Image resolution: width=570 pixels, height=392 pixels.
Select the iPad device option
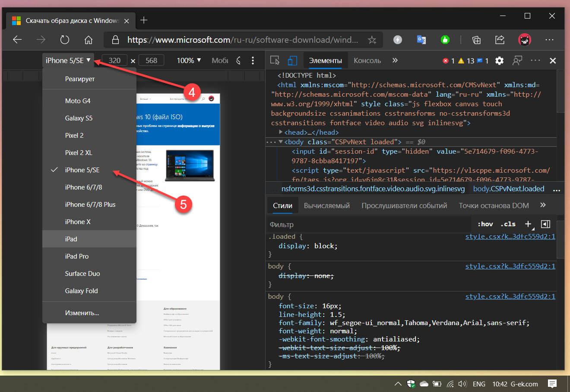(89, 239)
